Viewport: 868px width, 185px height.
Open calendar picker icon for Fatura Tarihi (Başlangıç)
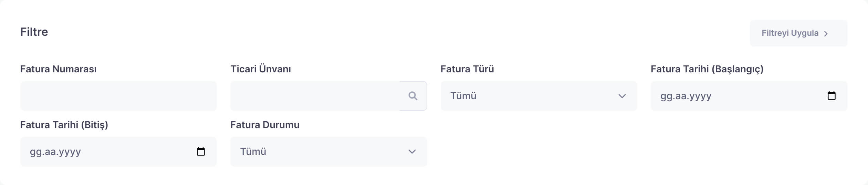tap(832, 96)
